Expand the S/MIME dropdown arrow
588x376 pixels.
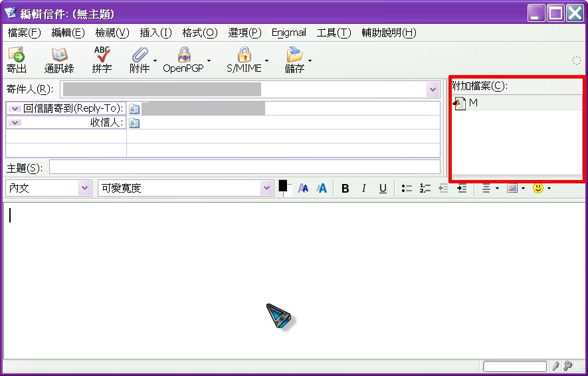pos(266,60)
